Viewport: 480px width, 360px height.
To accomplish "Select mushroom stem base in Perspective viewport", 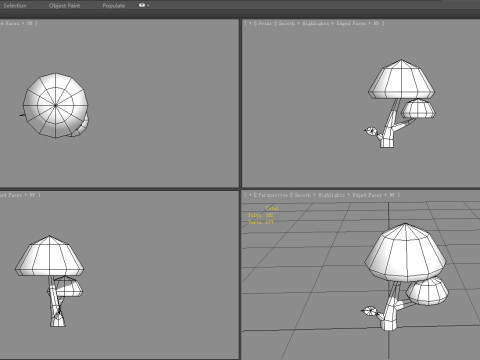I will [x=388, y=324].
